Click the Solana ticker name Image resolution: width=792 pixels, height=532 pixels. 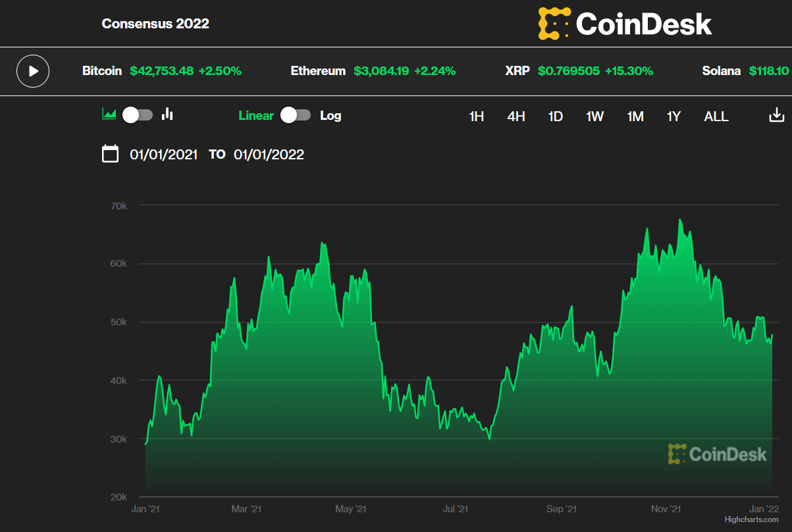pyautogui.click(x=722, y=71)
